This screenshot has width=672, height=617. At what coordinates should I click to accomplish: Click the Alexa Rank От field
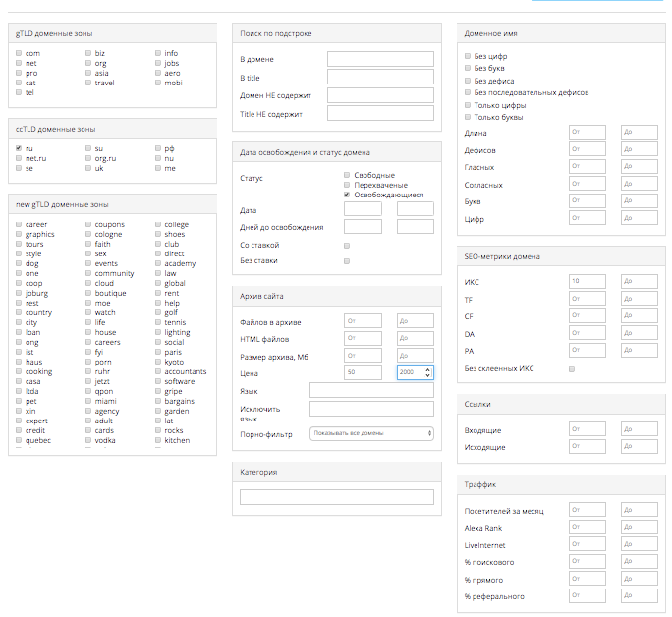588,528
